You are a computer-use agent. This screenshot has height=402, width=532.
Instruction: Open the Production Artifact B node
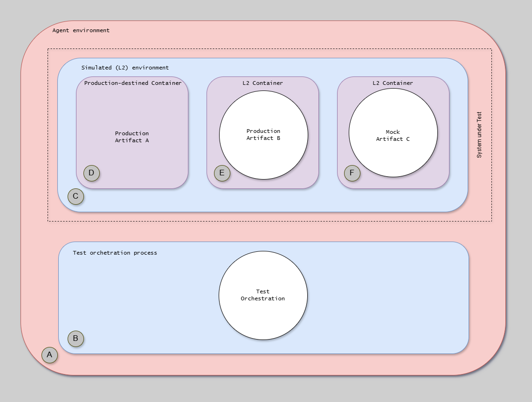263,135
